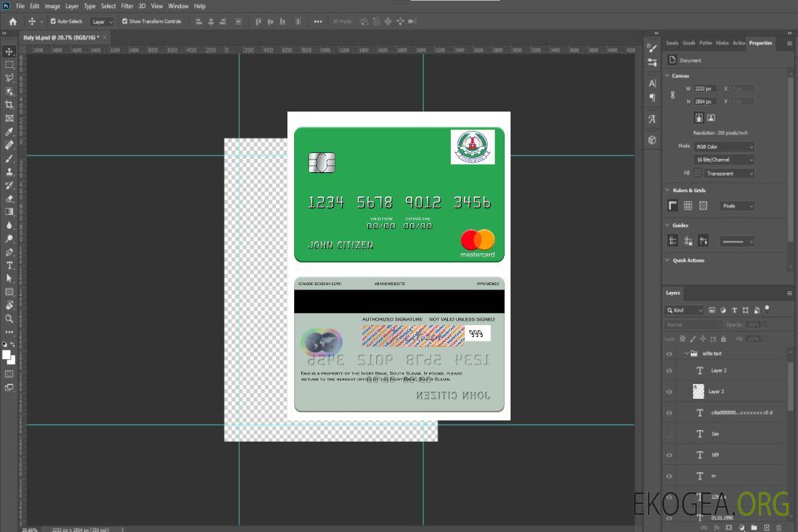
Task: Open the Mode RGB Color dropdown
Action: click(x=723, y=146)
